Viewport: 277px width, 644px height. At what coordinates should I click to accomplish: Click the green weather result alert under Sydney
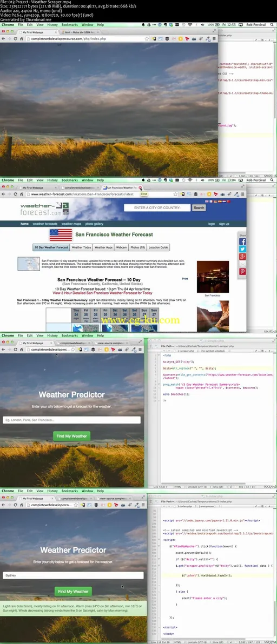[x=73, y=608]
